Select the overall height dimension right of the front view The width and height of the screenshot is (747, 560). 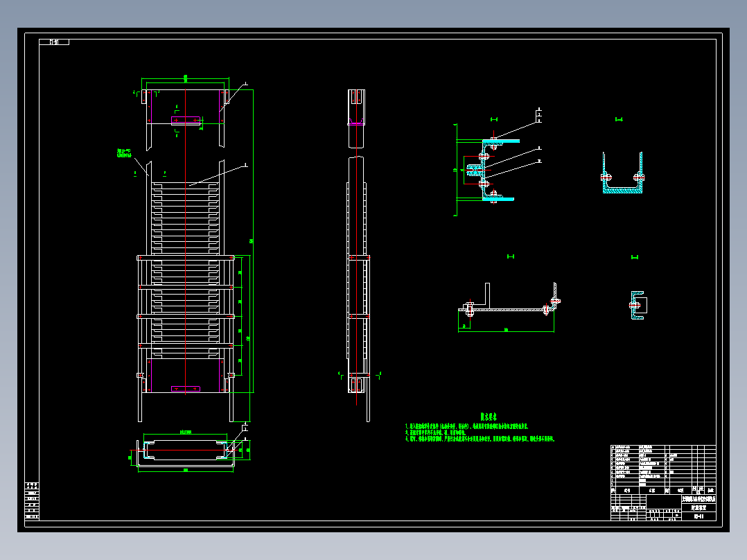(x=252, y=240)
